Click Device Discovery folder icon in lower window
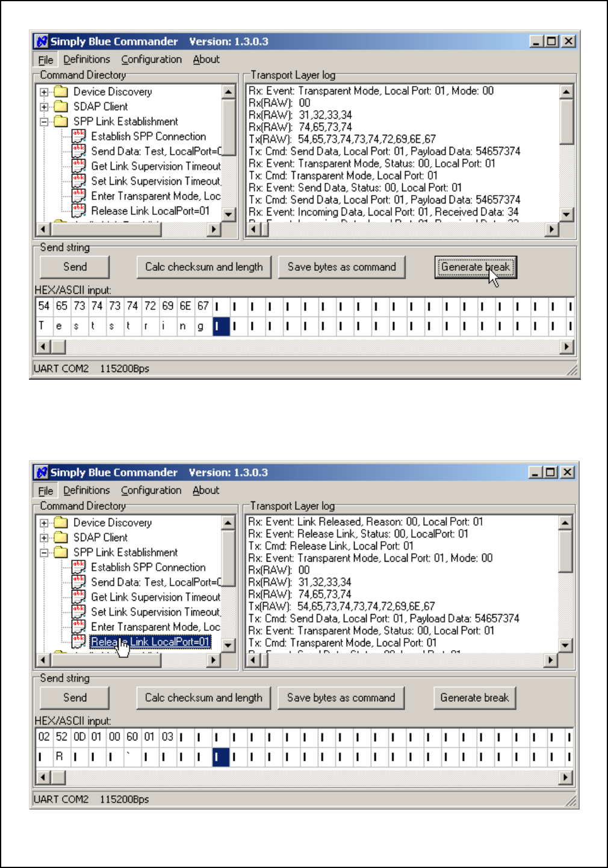608x868 pixels. pos(61,522)
